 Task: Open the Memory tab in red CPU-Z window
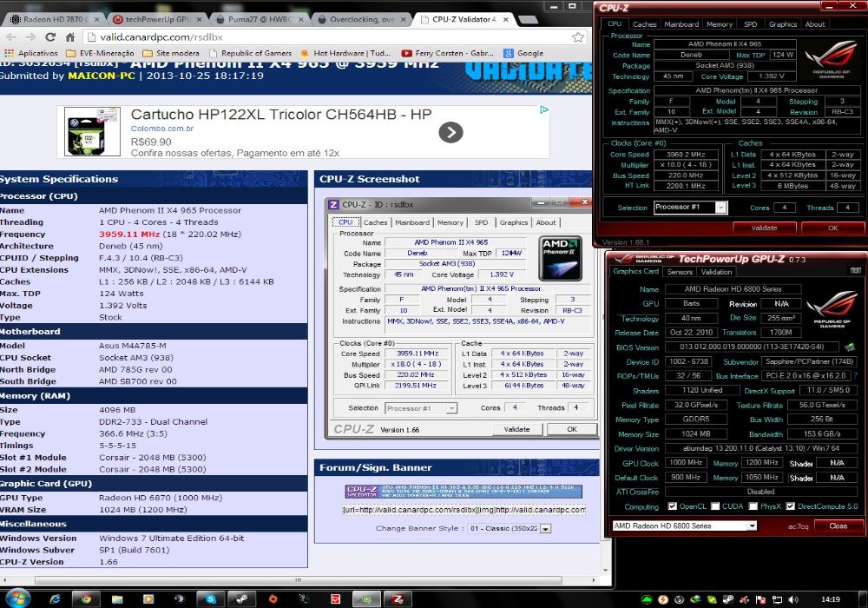pos(719,24)
